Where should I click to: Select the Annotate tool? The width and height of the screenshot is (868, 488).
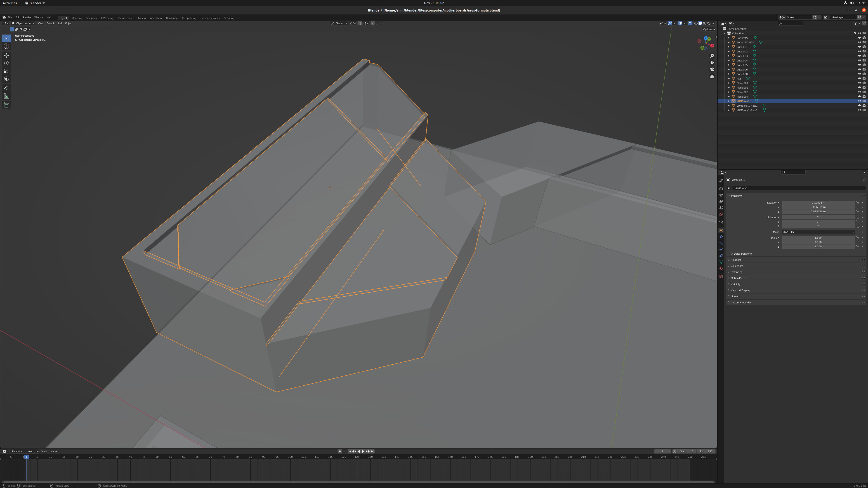click(x=6, y=88)
